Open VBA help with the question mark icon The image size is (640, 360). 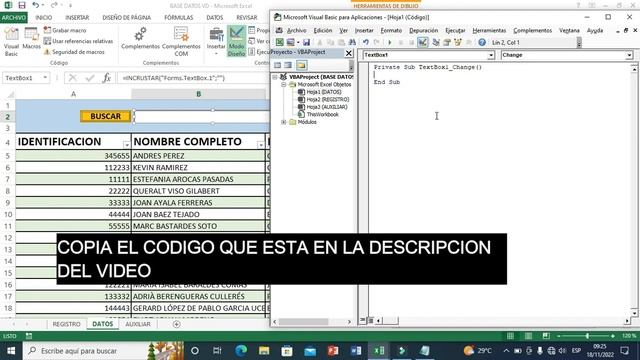point(482,42)
